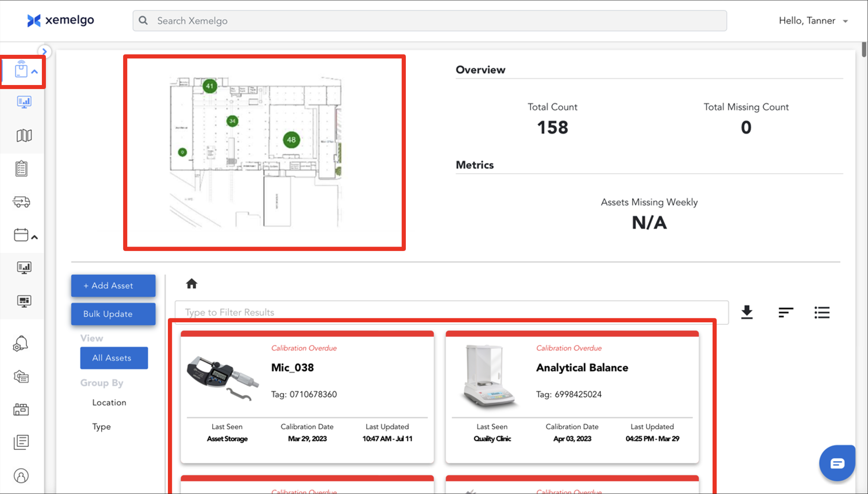Viewport: 868px width, 494px height.
Task: Open the clipboard checklist sidebar icon
Action: (x=21, y=168)
